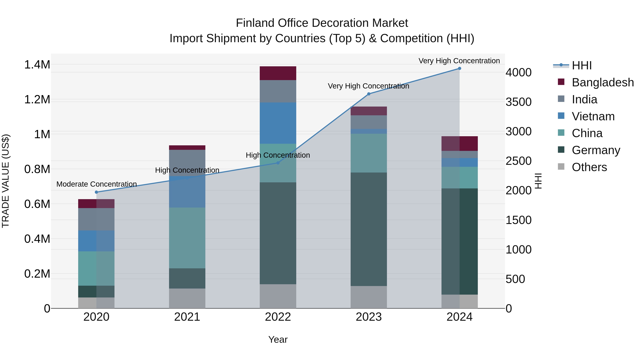Click the 'High Concentration' label above 2022
The height and width of the screenshot is (362, 644).
pos(278,155)
